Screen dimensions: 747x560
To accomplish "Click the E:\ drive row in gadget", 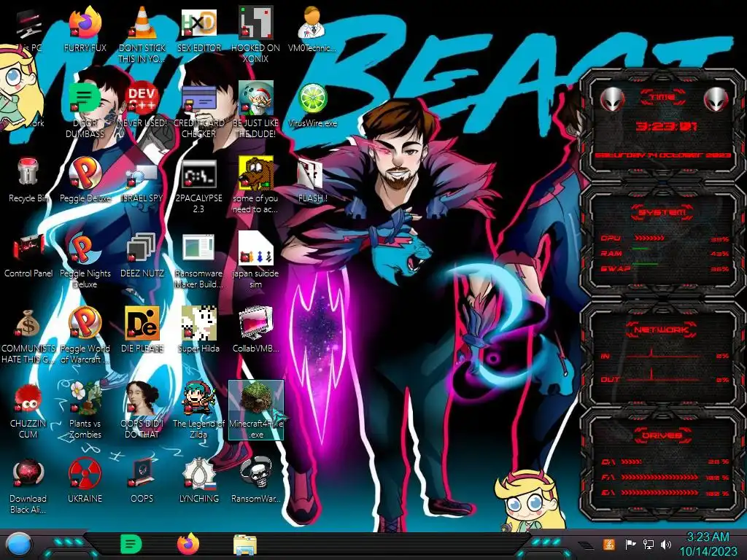I will coord(665,493).
